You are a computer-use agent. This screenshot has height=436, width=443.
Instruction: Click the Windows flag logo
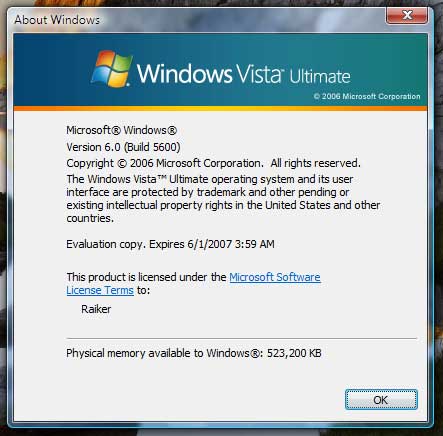[x=111, y=69]
